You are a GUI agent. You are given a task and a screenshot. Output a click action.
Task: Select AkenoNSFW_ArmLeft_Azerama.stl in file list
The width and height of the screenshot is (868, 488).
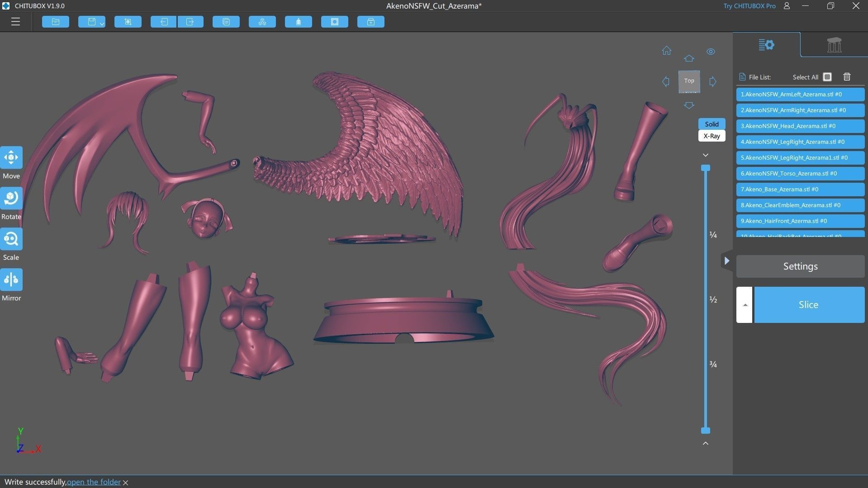(800, 95)
